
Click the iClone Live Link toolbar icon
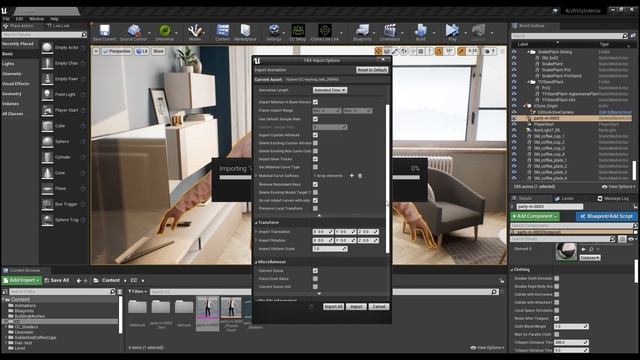[x=324, y=32]
